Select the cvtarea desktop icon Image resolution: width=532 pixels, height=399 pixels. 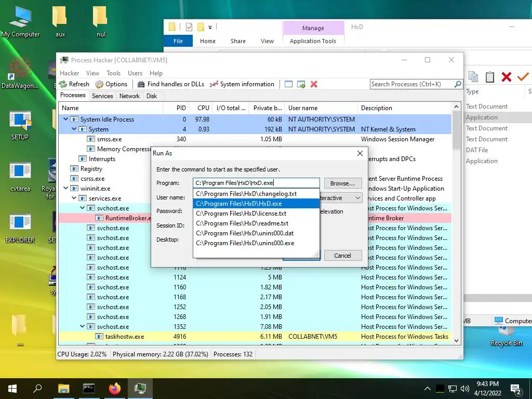tap(20, 177)
